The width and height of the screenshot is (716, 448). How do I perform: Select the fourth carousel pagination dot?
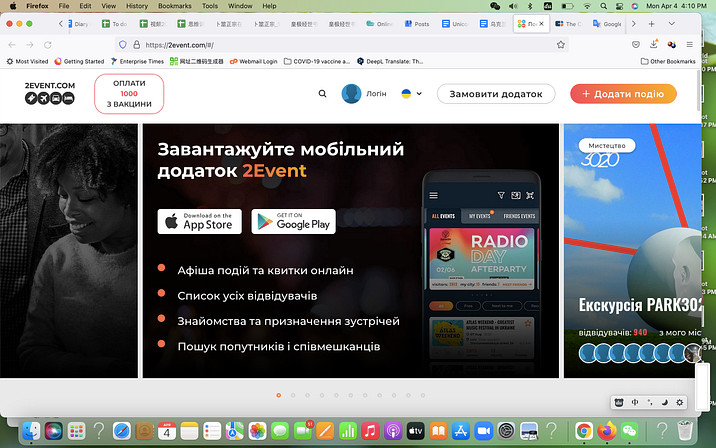pos(322,395)
